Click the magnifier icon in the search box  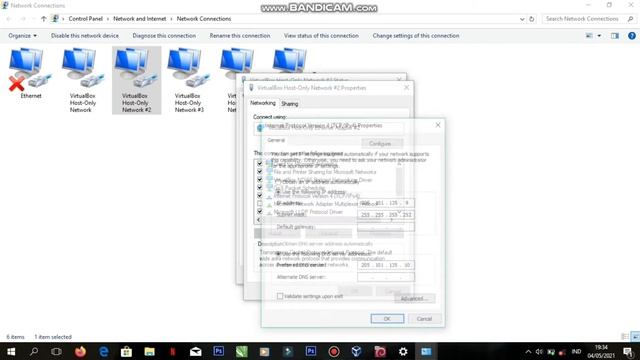(x=630, y=19)
